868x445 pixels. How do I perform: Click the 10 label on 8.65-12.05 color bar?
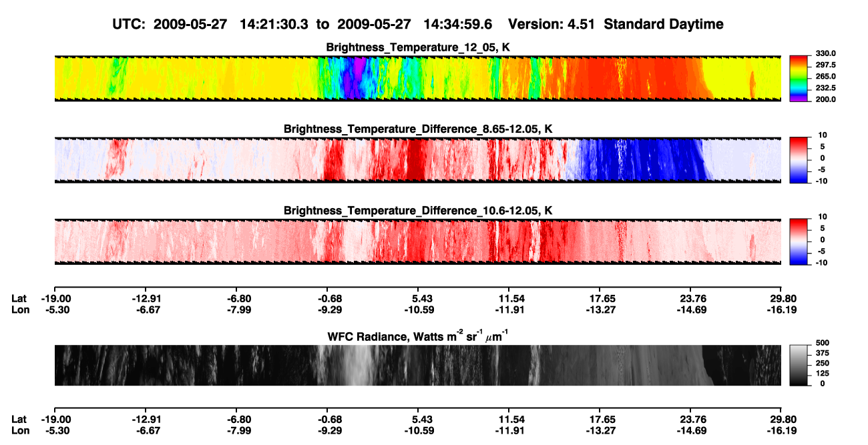[x=821, y=135]
